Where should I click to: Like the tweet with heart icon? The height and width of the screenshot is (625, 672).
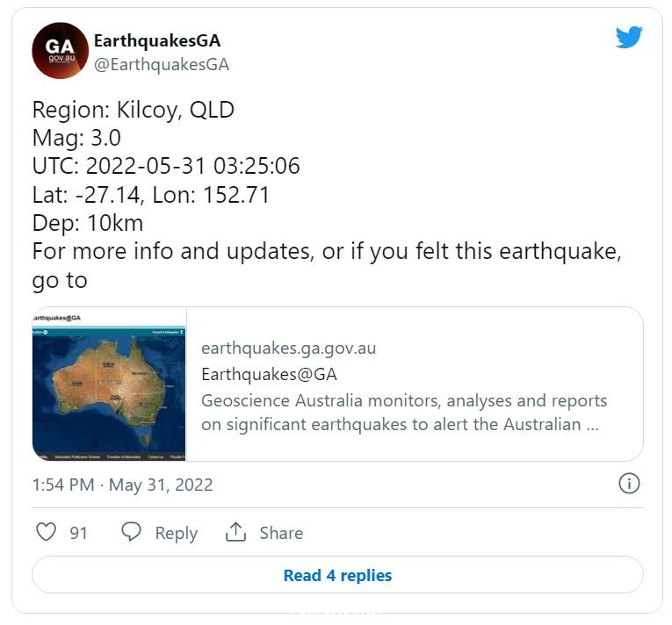point(46,532)
